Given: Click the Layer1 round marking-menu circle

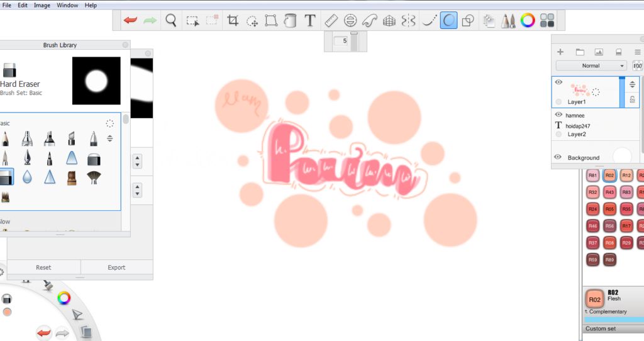Looking at the screenshot, I should click(x=558, y=101).
